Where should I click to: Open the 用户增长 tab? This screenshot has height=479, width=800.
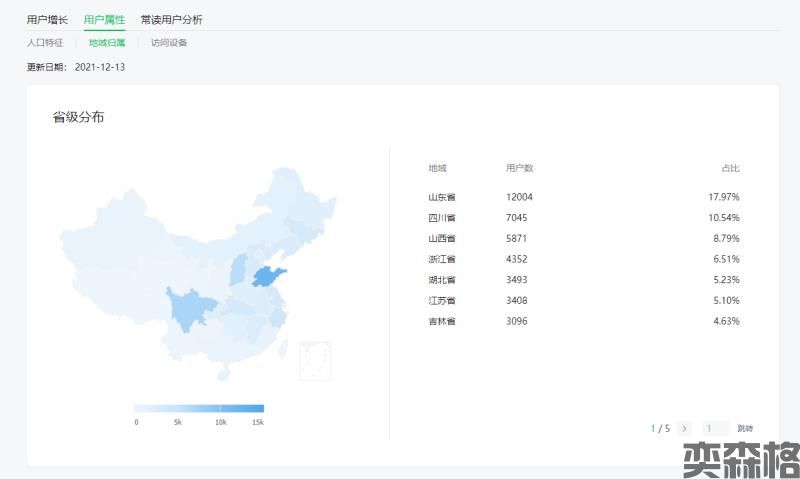48,19
